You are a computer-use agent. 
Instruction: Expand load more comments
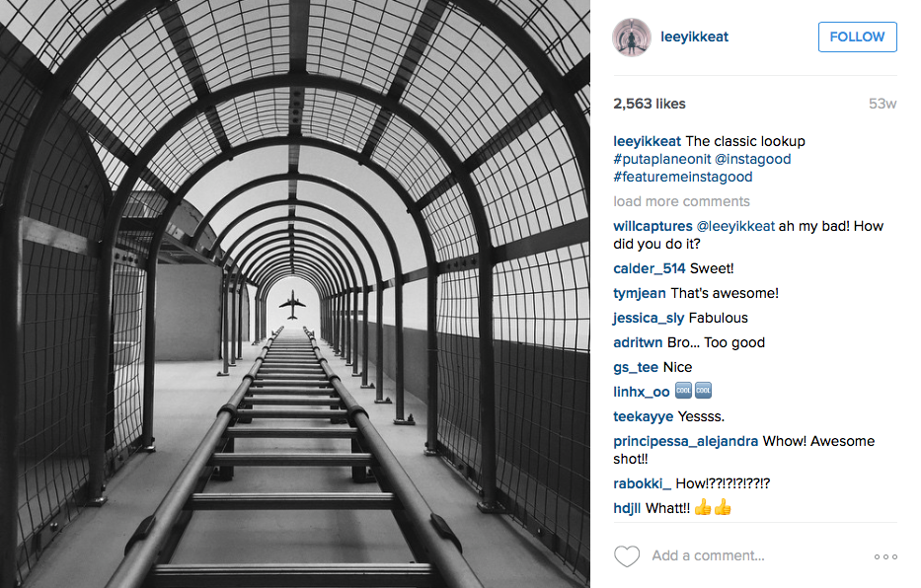[681, 201]
